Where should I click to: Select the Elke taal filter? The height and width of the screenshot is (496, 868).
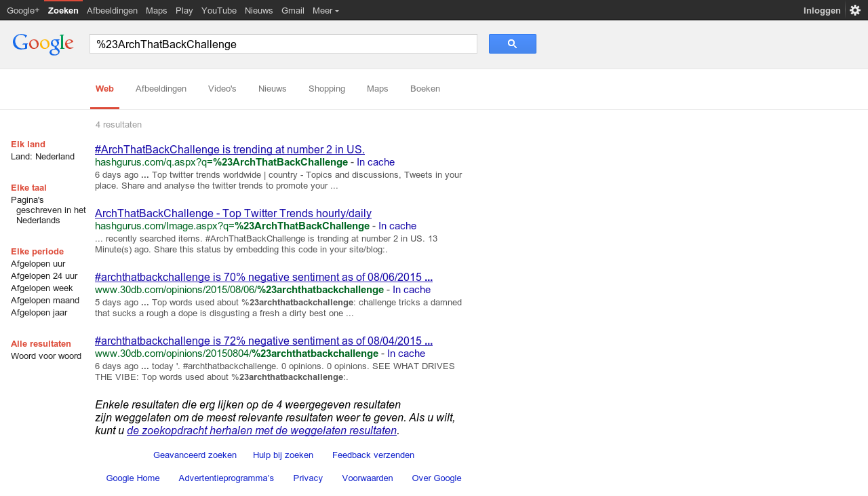click(x=28, y=188)
